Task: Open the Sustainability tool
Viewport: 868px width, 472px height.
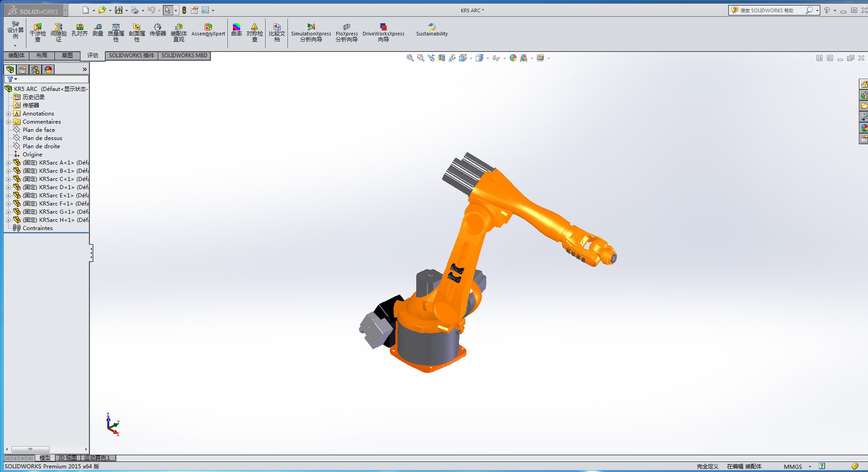Action: 432,30
